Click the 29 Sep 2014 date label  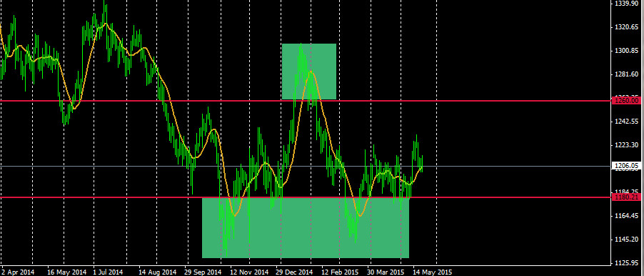coord(203,272)
